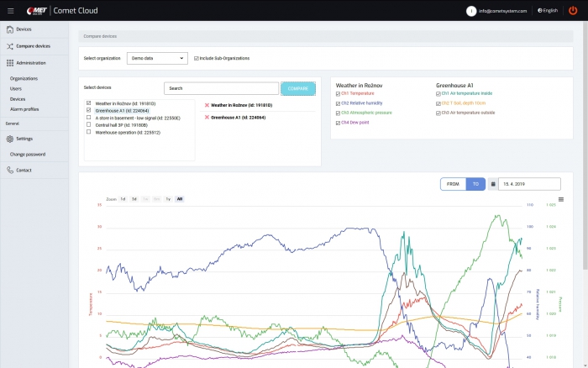Image resolution: width=588 pixels, height=368 pixels.
Task: Click the Settings gear icon
Action: pos(9,139)
